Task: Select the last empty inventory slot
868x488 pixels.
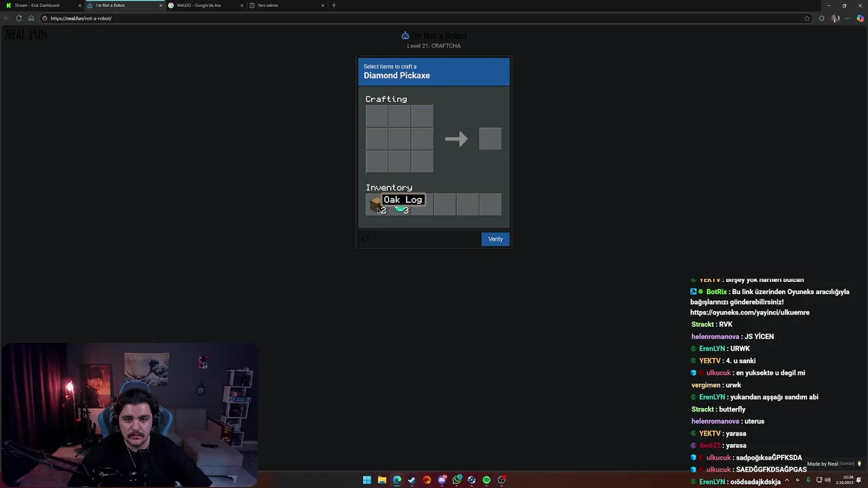Action: coord(490,205)
